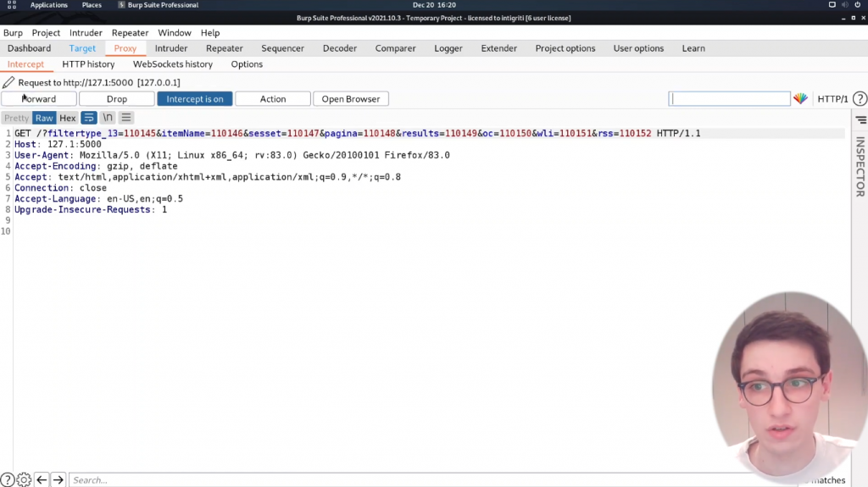Forward the intercepted request
The height and width of the screenshot is (487, 868).
[x=39, y=99]
